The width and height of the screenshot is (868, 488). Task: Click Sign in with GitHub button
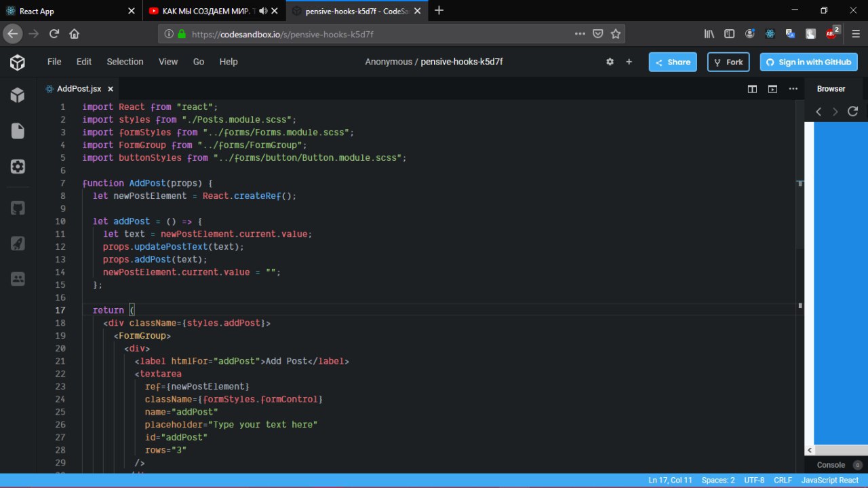point(808,62)
